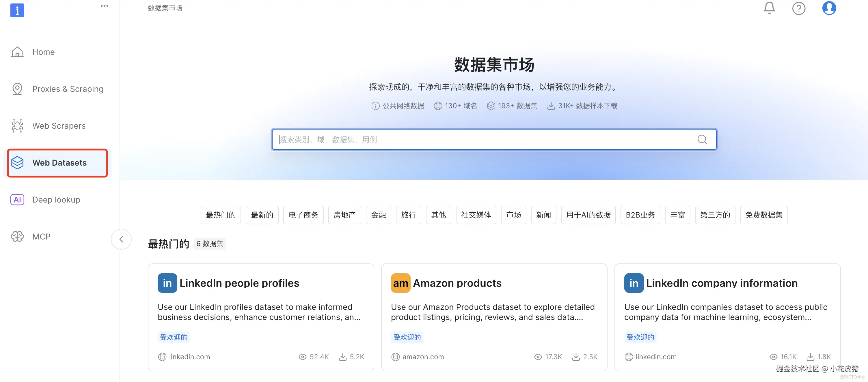Select the 电子商务 category filter
The image size is (868, 382).
pos(303,215)
